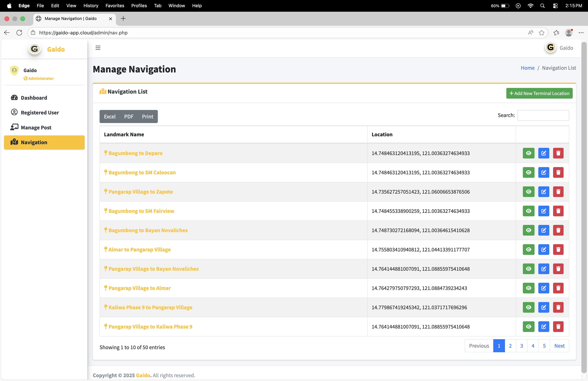Sort by the Landmark Name column header
Screen dimensions: 588x381
tap(124, 135)
